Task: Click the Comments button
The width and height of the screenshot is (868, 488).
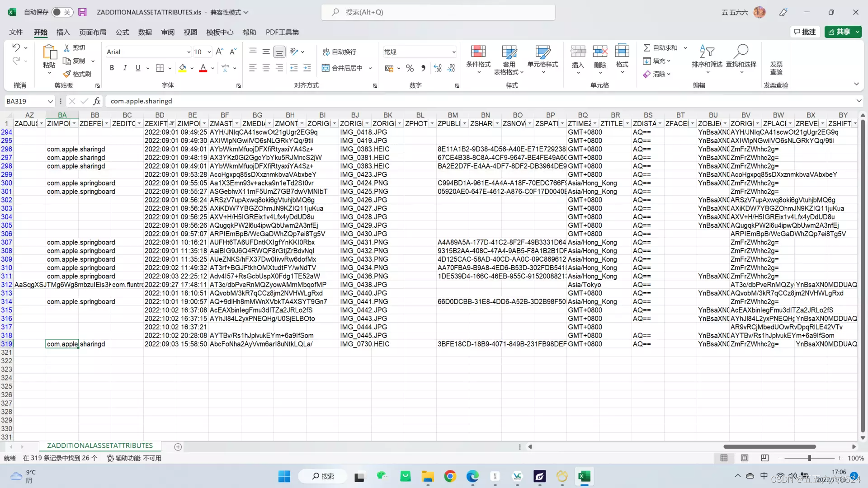Action: [805, 32]
